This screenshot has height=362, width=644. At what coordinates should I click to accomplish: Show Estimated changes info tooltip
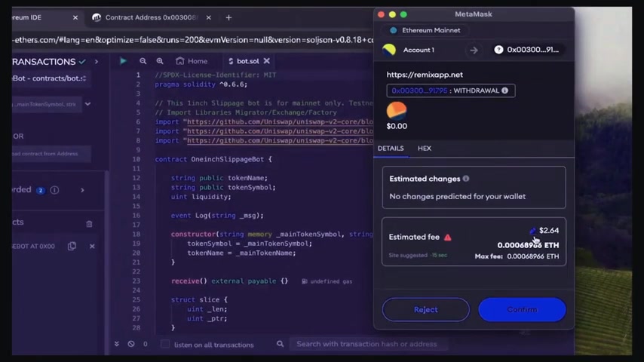click(x=466, y=178)
